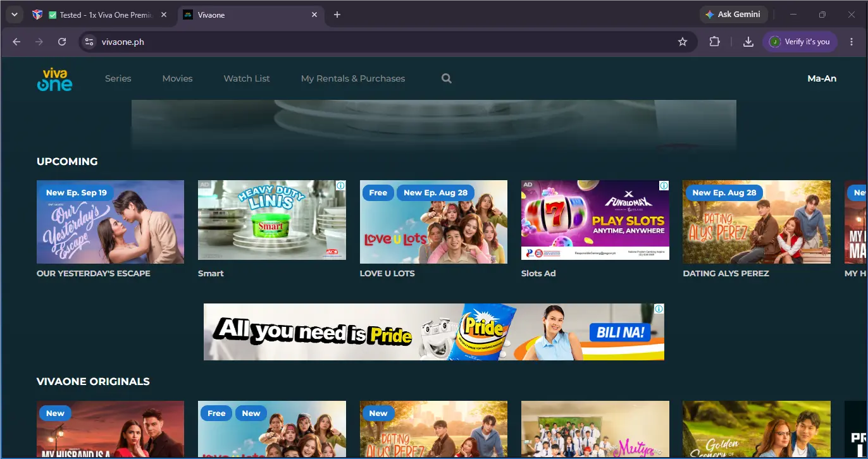
Task: Click the DATING ALYS PEREZ title link
Action: tap(726, 274)
